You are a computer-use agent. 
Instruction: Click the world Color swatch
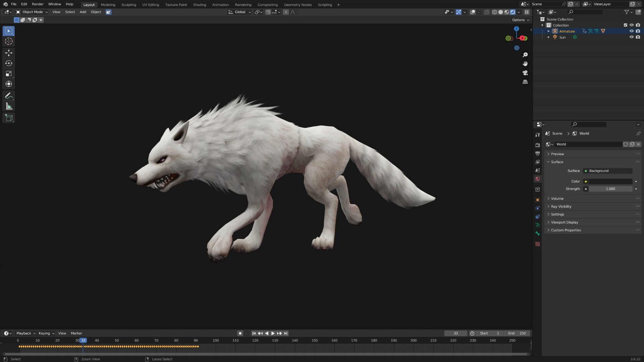(x=610, y=182)
